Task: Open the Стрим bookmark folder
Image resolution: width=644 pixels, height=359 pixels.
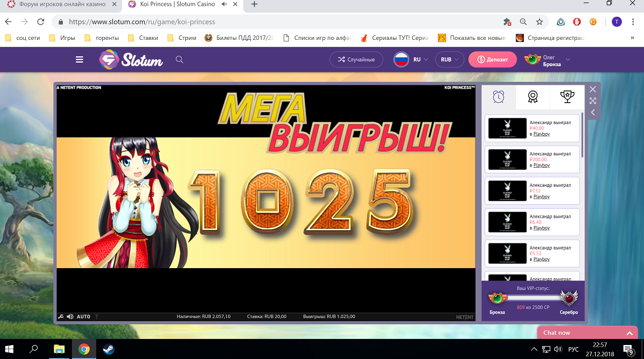Action: 182,38
